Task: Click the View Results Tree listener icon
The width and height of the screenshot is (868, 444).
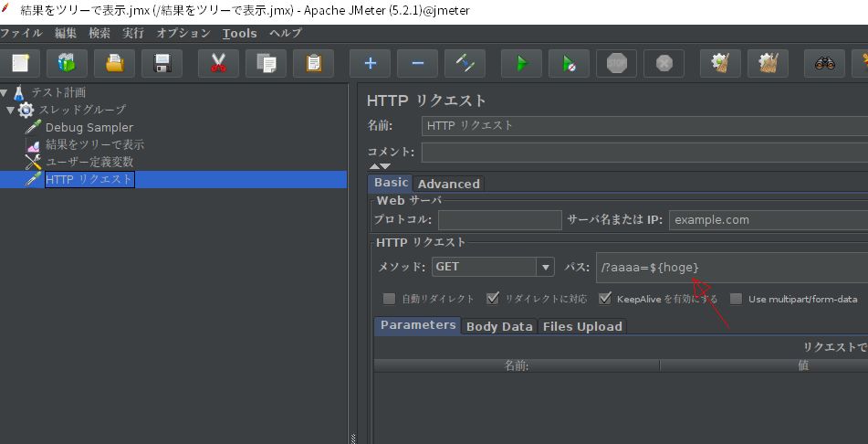Action: 33,144
